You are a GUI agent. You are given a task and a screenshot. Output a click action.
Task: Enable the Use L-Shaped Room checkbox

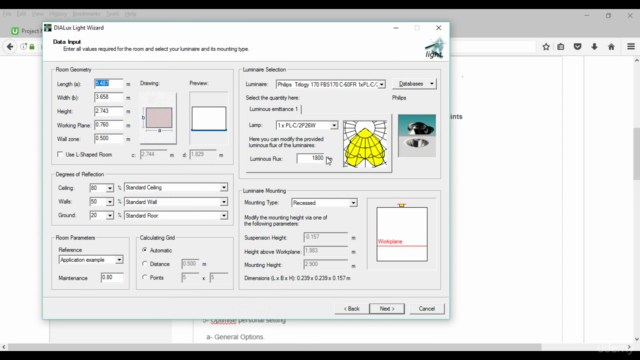[60, 154]
